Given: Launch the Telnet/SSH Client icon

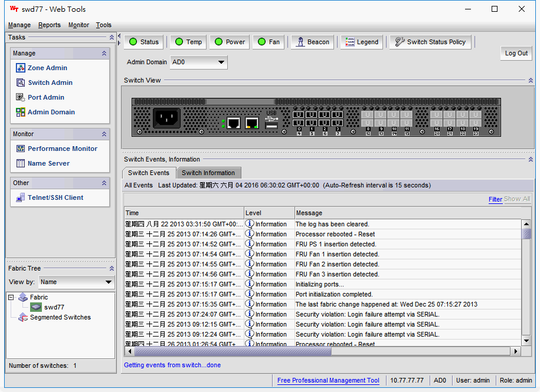Looking at the screenshot, I should tap(21, 197).
